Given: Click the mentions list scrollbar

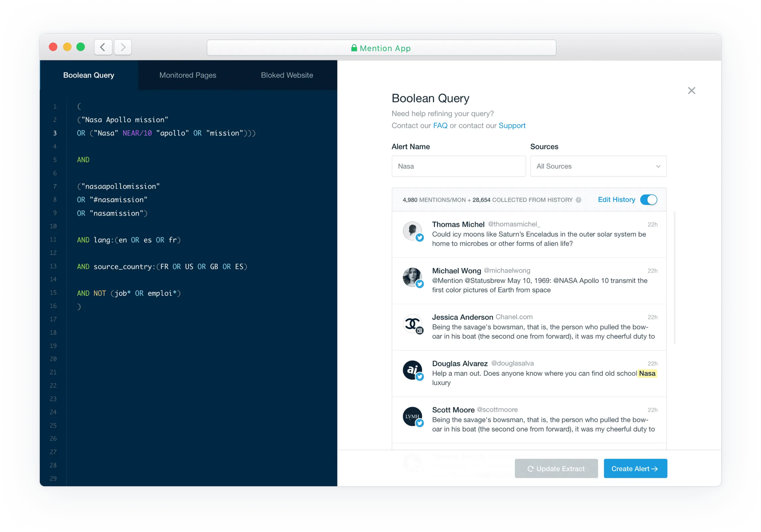Looking at the screenshot, I should point(674,277).
